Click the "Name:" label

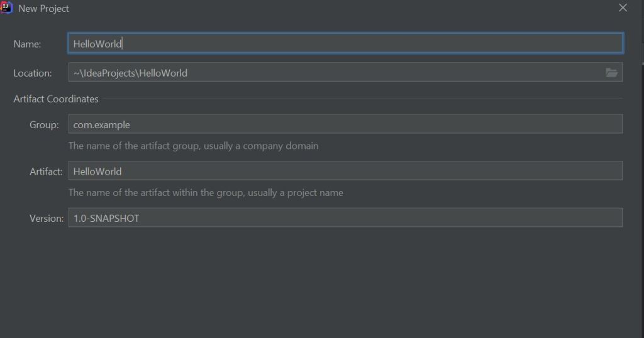pos(27,44)
